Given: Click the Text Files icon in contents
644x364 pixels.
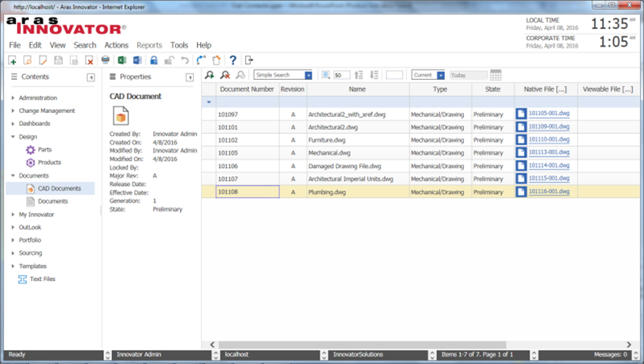Looking at the screenshot, I should pyautogui.click(x=23, y=279).
